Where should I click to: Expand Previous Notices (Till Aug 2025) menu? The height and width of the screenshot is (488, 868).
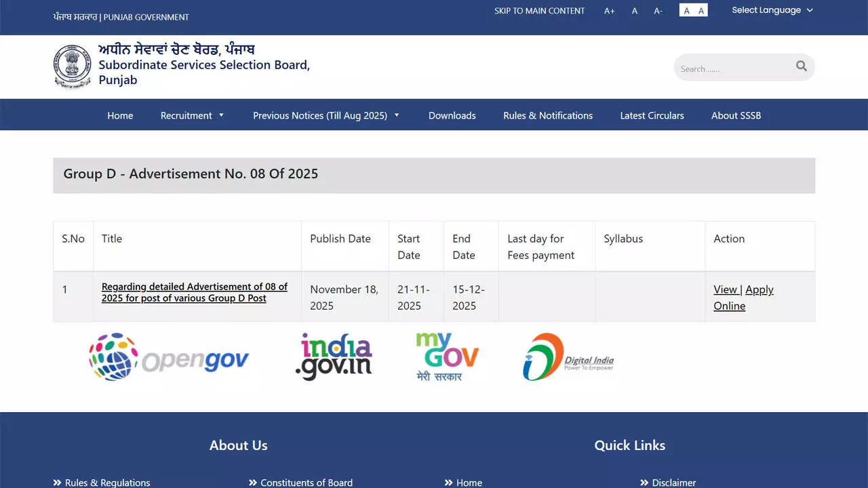point(326,115)
